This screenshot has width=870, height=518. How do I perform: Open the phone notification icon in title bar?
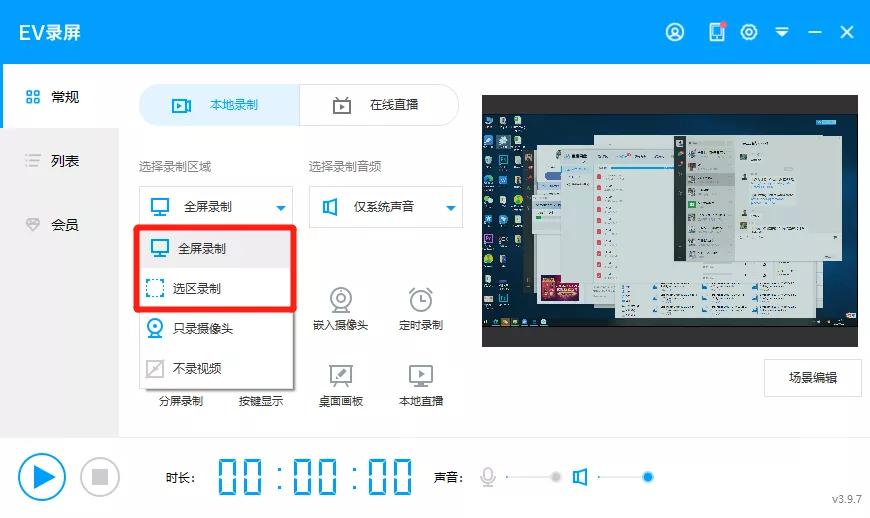(x=717, y=32)
